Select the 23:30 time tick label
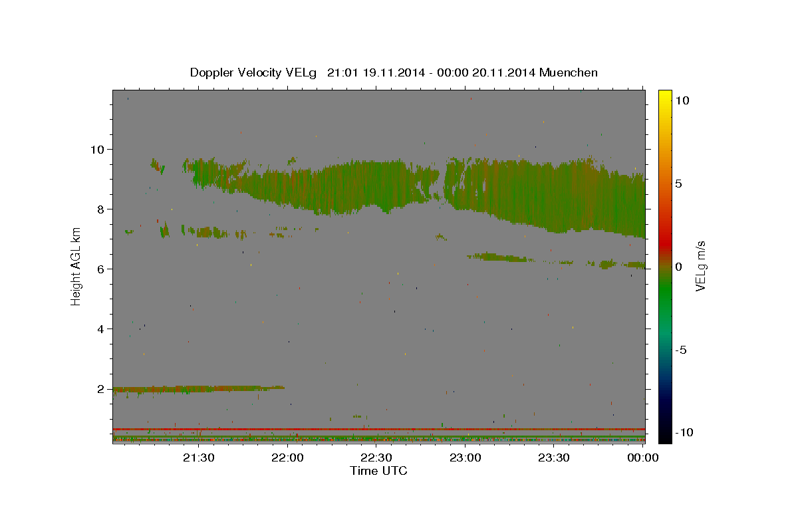The image size is (798, 532). coord(555,457)
